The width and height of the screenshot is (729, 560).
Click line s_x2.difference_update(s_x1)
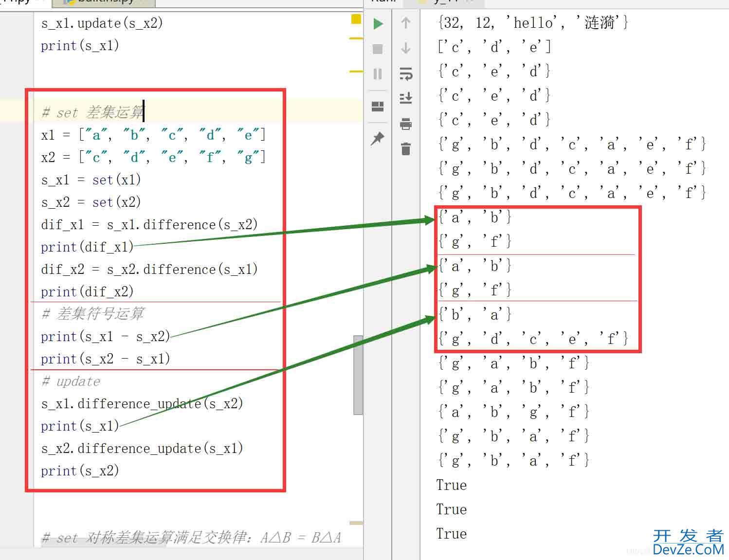pos(142,449)
